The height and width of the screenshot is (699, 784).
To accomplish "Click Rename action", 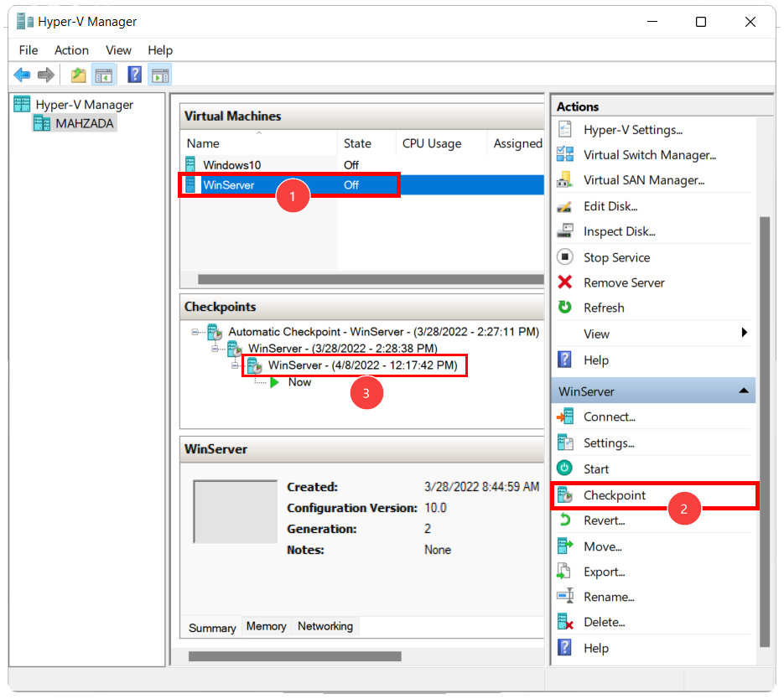I will pos(609,597).
